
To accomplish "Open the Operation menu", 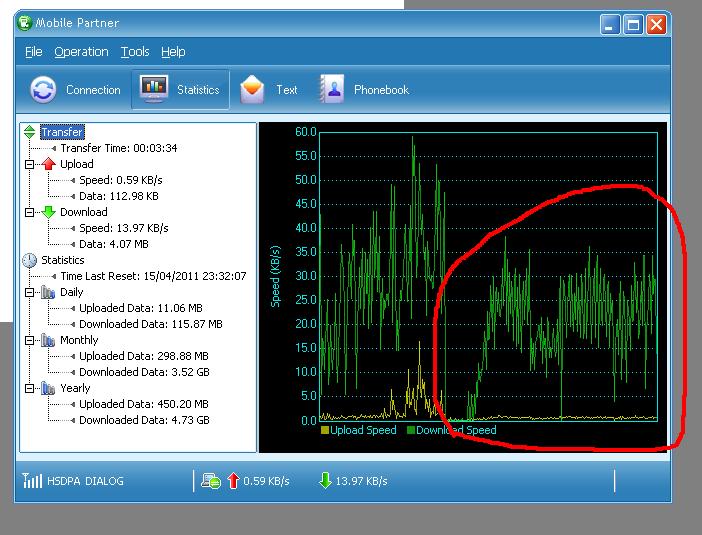I will pyautogui.click(x=81, y=52).
